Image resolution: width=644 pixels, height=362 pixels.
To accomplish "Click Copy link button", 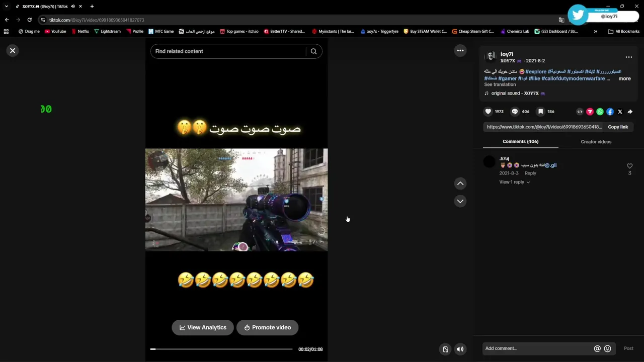I will [x=618, y=127].
